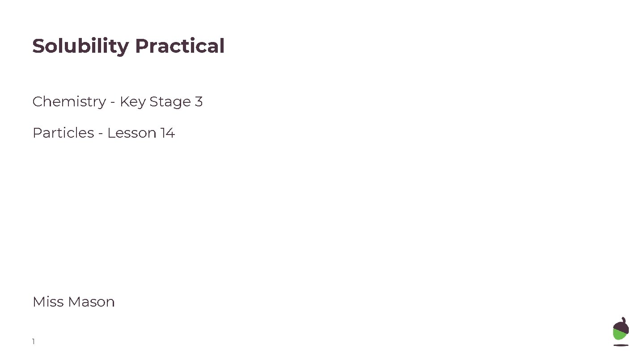Click the word Practical in the title
This screenshot has height=362, width=644.
pyautogui.click(x=180, y=46)
